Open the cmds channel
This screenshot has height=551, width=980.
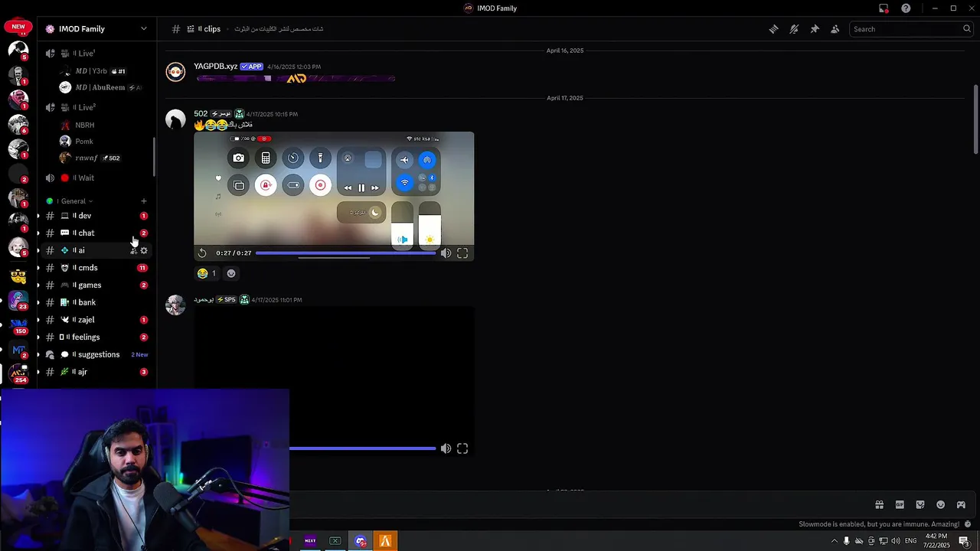(x=96, y=268)
